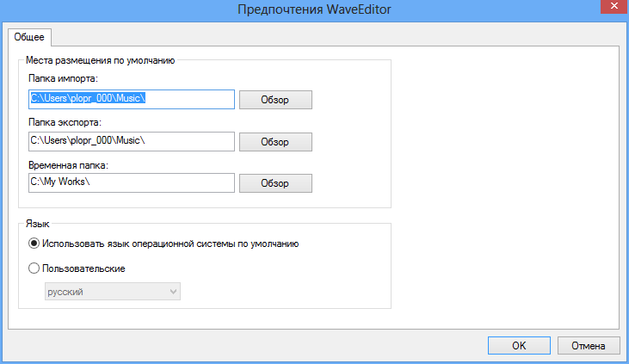Close the Предпочтения WaveEditor window
This screenshot has height=364, width=629.
tap(614, 6)
